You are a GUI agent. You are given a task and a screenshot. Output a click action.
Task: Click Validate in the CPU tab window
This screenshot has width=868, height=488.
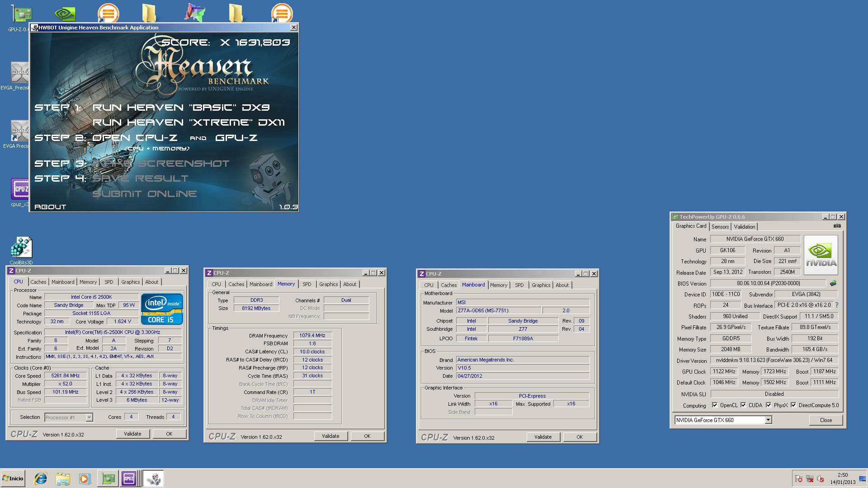coord(132,434)
